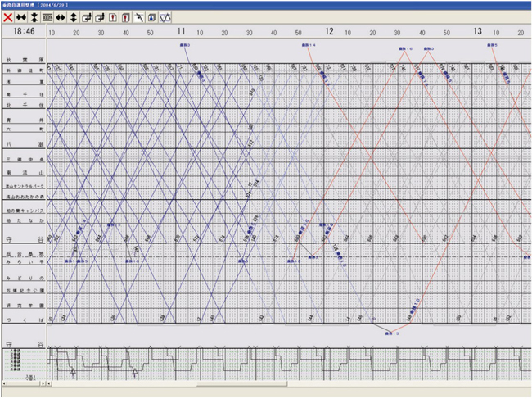532x399 pixels.
Task: Click the white page red exclamation mark icon
Action: [x=113, y=18]
